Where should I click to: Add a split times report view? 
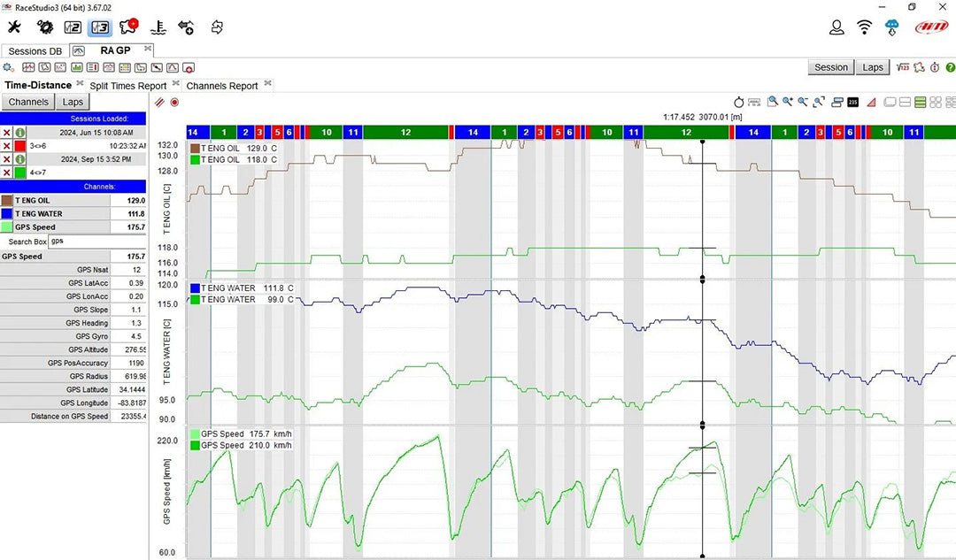click(93, 67)
